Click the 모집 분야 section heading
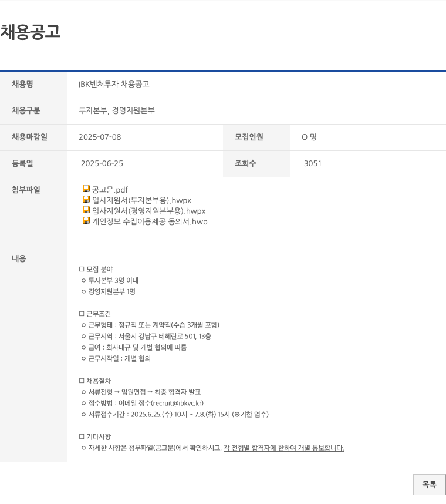Screen dimensions: 446x504 [x=96, y=269]
